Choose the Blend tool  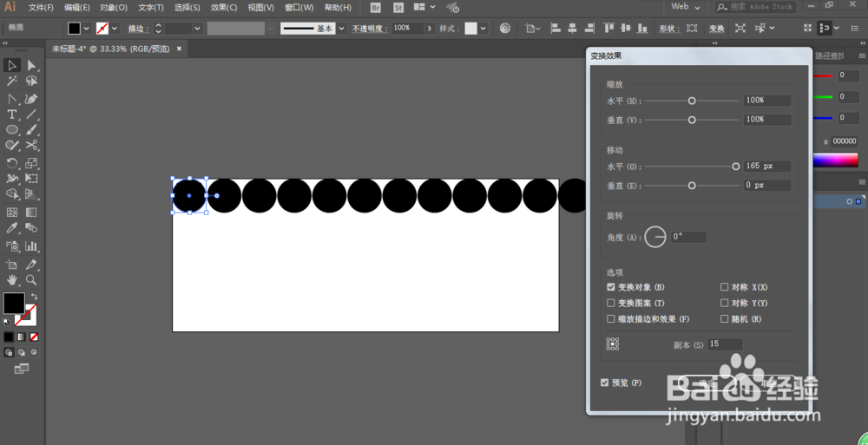(31, 228)
